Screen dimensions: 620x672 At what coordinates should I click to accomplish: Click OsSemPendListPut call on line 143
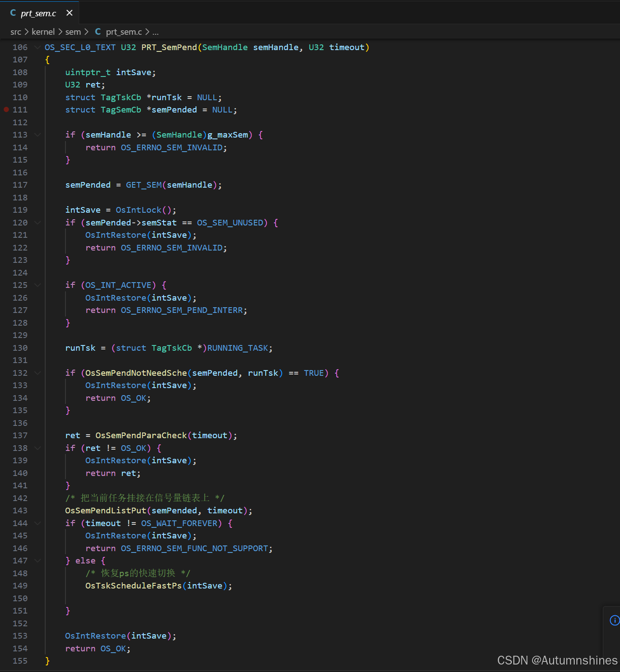pyautogui.click(x=106, y=510)
